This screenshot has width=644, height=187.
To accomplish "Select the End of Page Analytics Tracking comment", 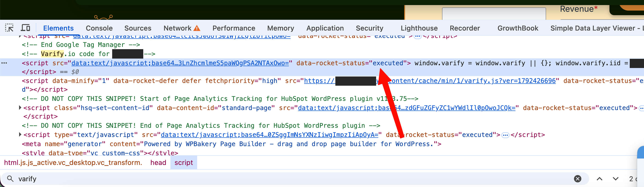I will pyautogui.click(x=201, y=125).
